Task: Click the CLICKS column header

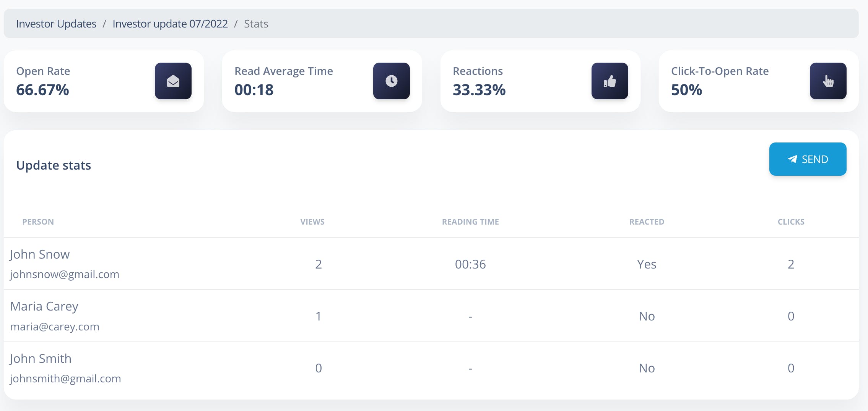Action: click(791, 222)
